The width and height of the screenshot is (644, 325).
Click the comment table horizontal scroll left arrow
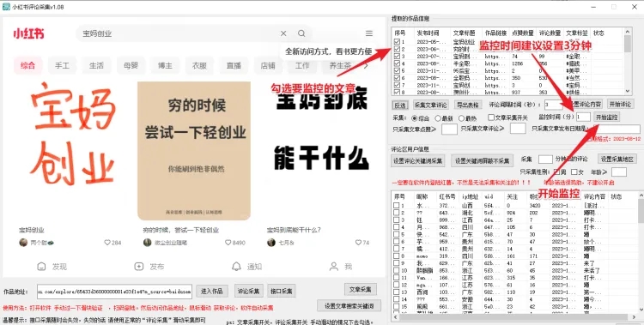(x=396, y=317)
